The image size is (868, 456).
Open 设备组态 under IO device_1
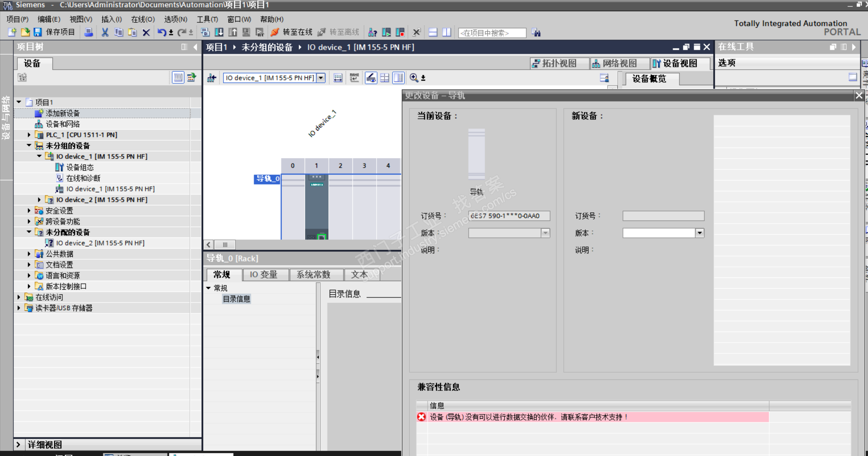(80, 167)
